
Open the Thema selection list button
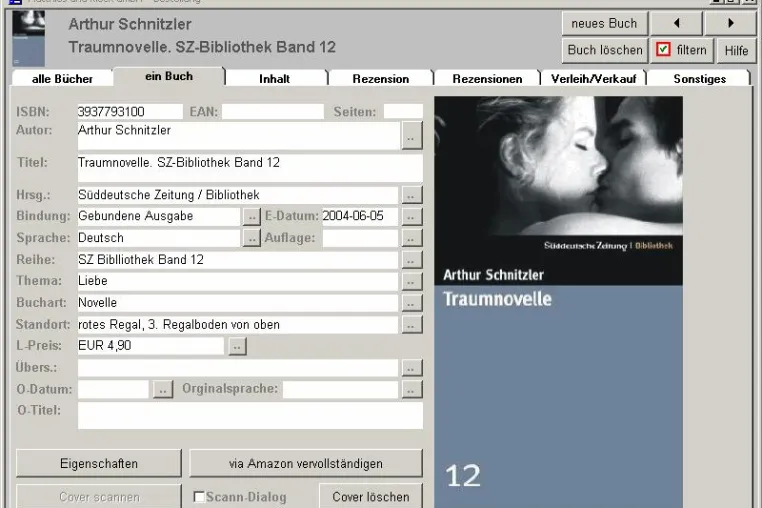click(412, 281)
